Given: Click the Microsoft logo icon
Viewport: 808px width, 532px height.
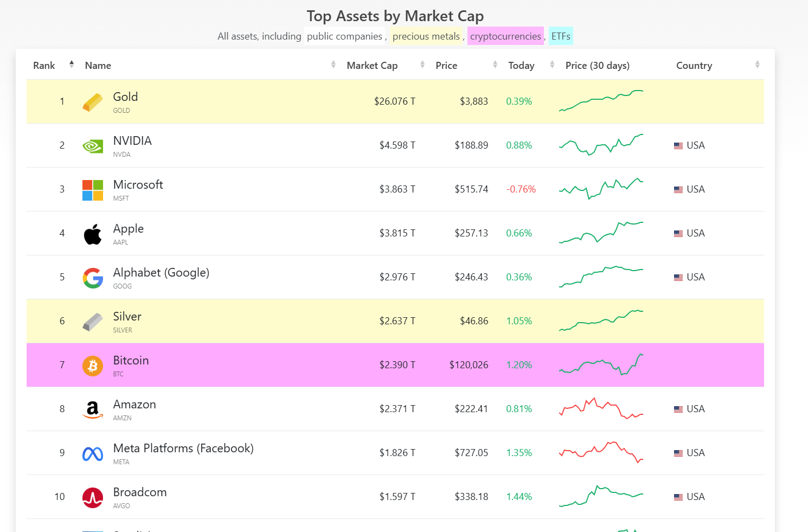Looking at the screenshot, I should pos(93,190).
